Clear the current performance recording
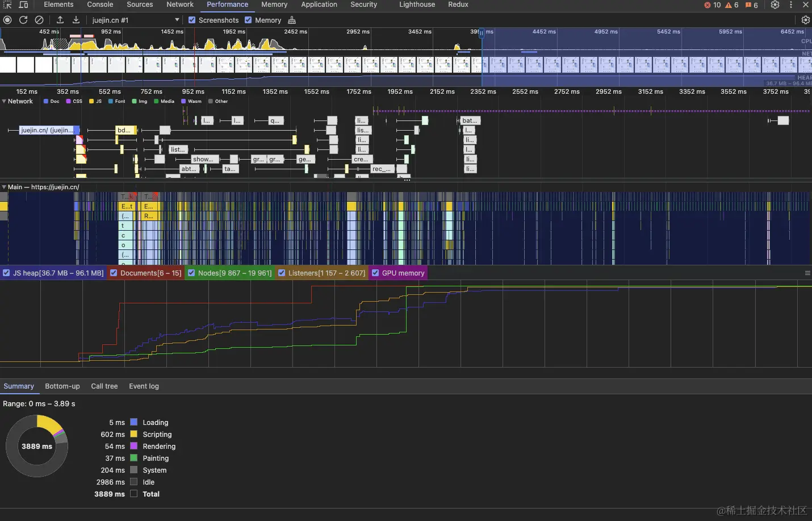Image resolution: width=812 pixels, height=521 pixels. [x=39, y=20]
